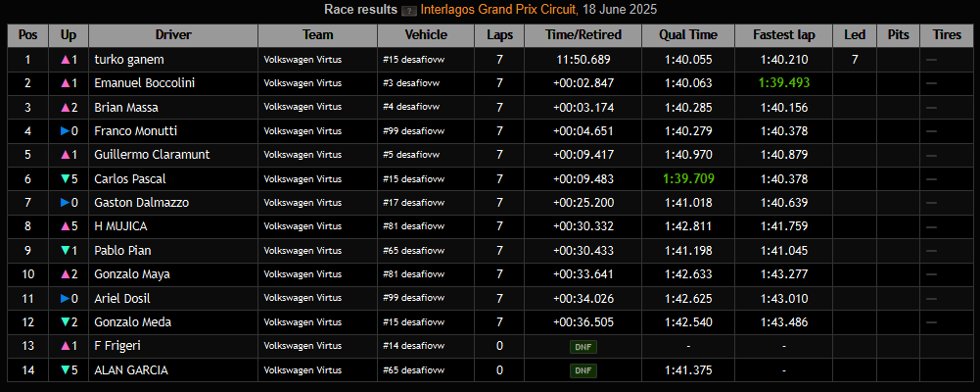Click the pink up arrow for turko ganem
The width and height of the screenshot is (980, 392).
coord(65,60)
